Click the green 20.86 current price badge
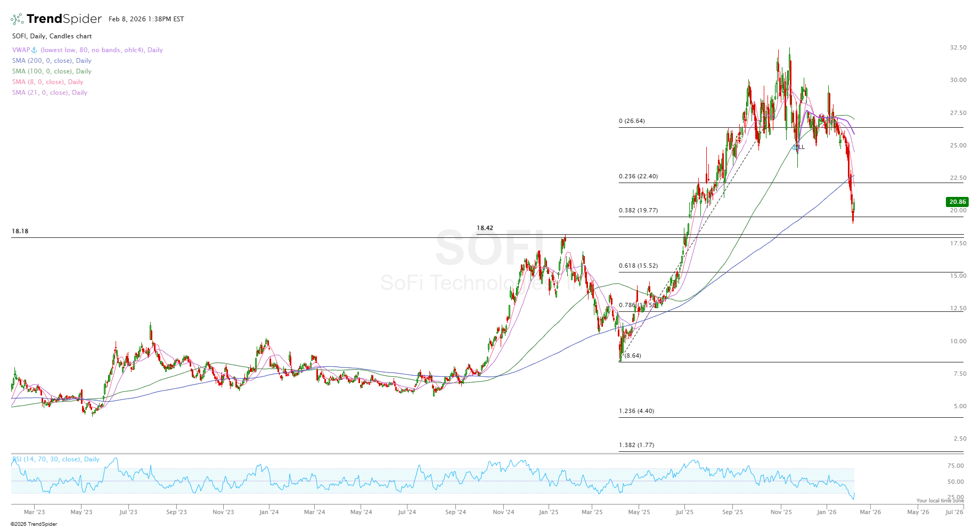980x529 pixels. click(957, 202)
